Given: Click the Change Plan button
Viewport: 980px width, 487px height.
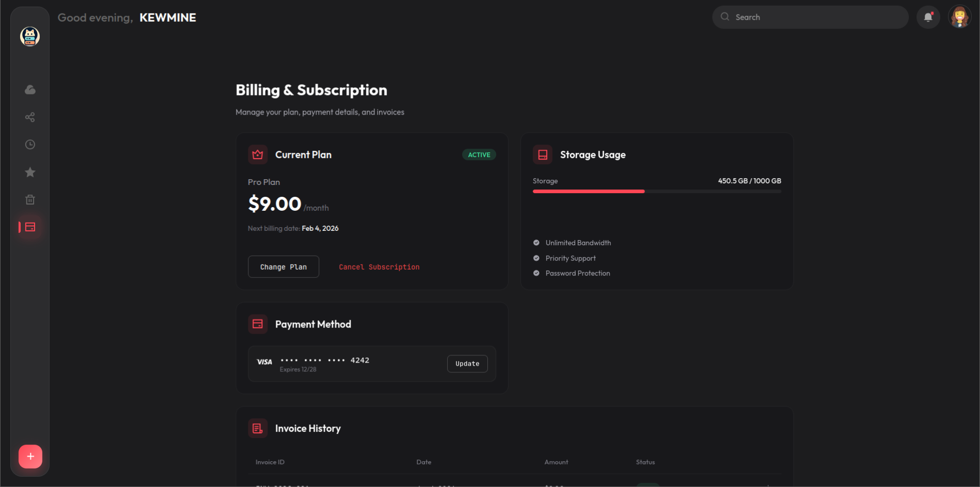Looking at the screenshot, I should coord(283,266).
